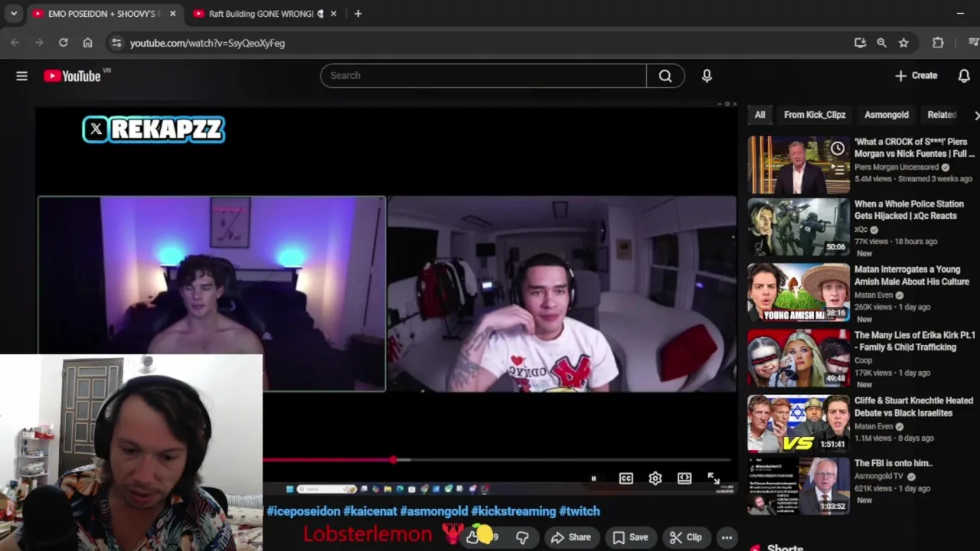This screenshot has height=551, width=980.
Task: Open Cliffe & Stuart Knechtle debate title
Action: coord(913,407)
